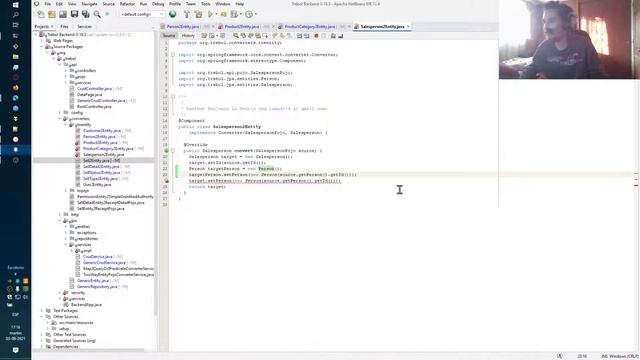Collapse the Source Packages node
The height and width of the screenshot is (360, 640).
coord(42,47)
